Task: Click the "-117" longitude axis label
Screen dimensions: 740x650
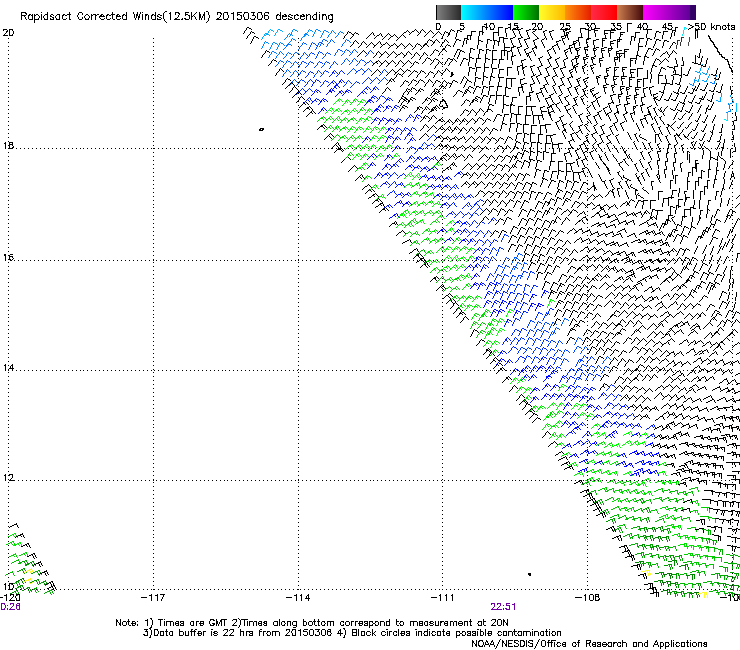Action: click(x=153, y=598)
